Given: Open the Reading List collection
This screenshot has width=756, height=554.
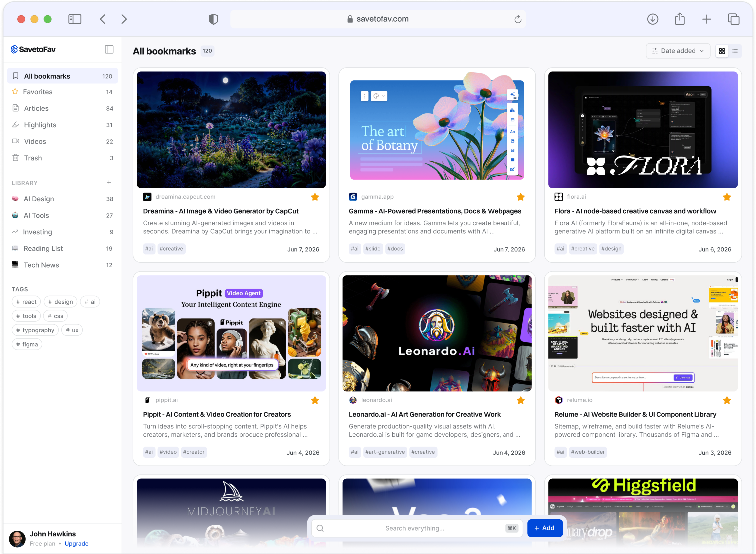Looking at the screenshot, I should (63, 248).
